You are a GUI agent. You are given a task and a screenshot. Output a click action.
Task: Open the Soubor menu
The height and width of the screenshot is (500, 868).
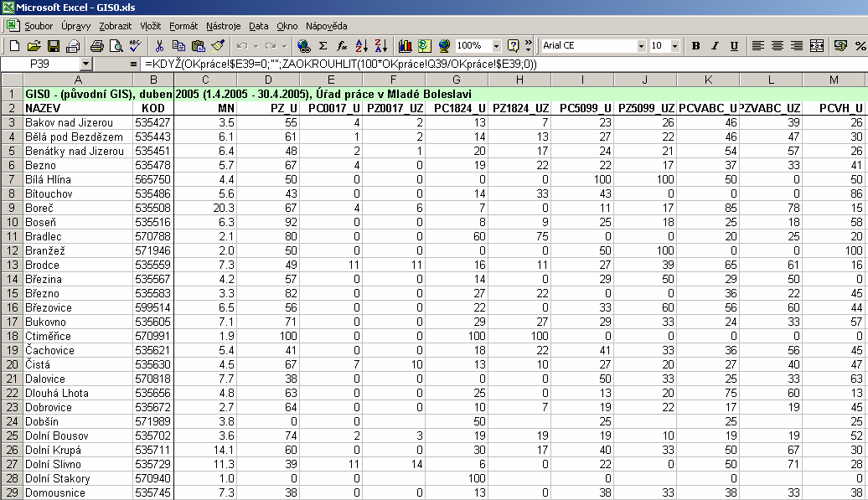point(39,26)
